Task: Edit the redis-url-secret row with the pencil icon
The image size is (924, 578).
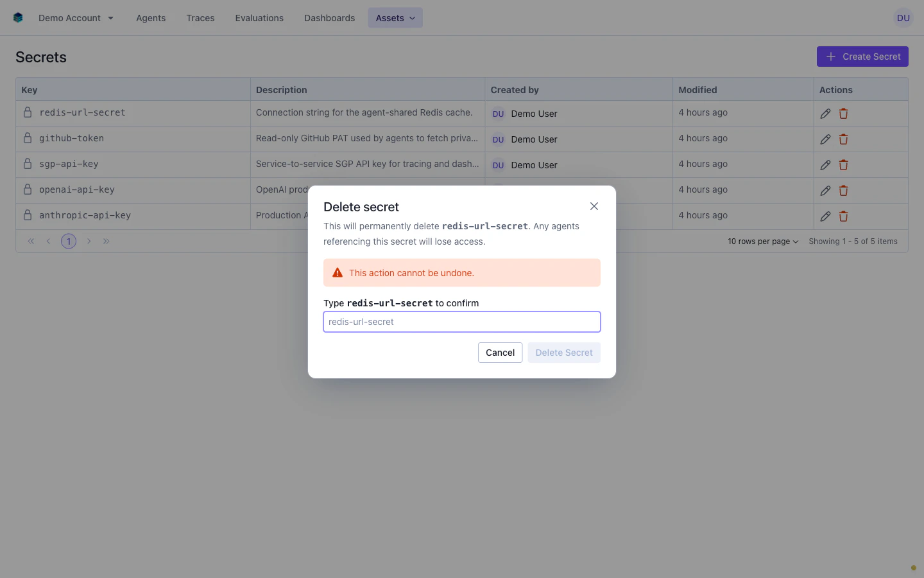Action: (x=825, y=114)
